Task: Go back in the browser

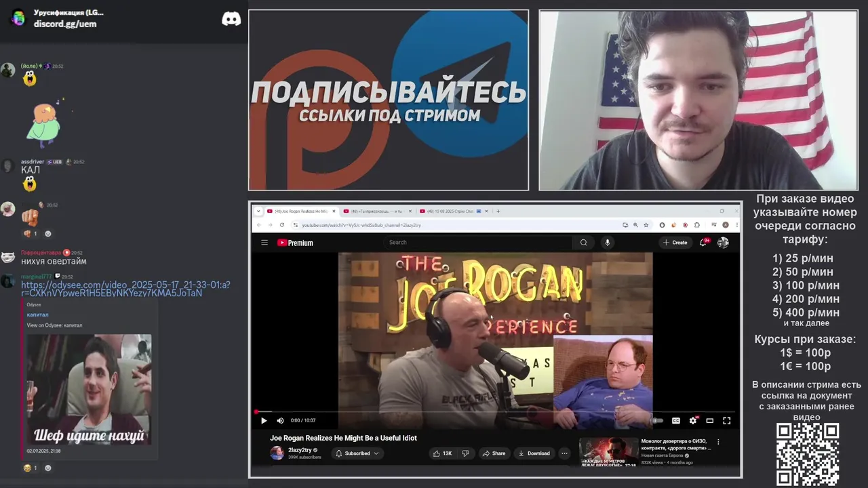Action: click(259, 224)
